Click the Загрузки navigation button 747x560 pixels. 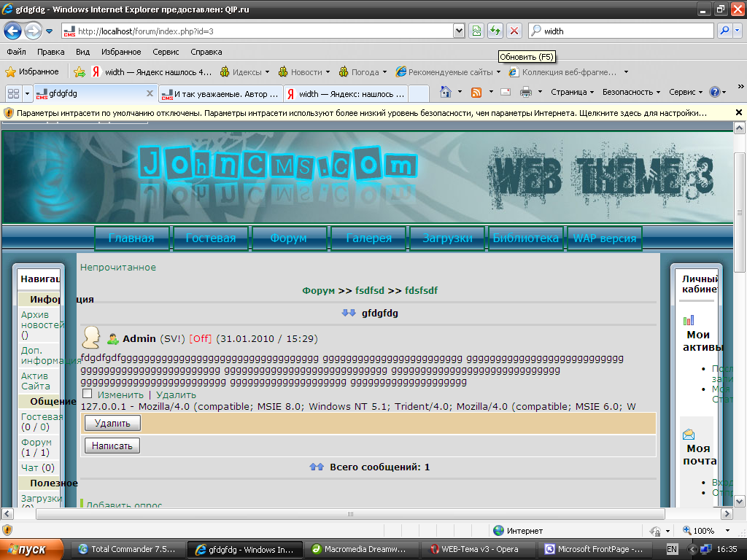point(447,238)
